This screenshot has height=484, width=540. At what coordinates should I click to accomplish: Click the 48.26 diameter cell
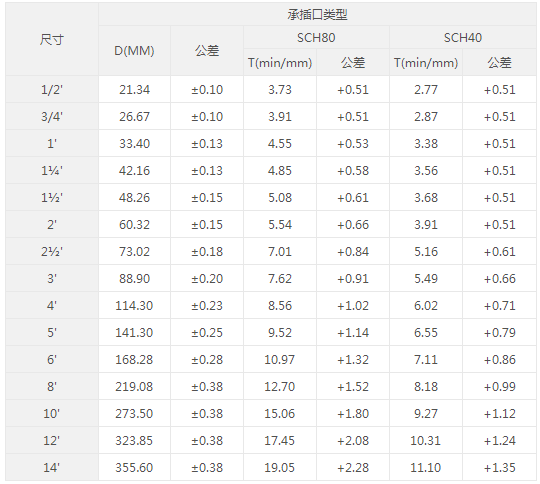[x=134, y=197]
